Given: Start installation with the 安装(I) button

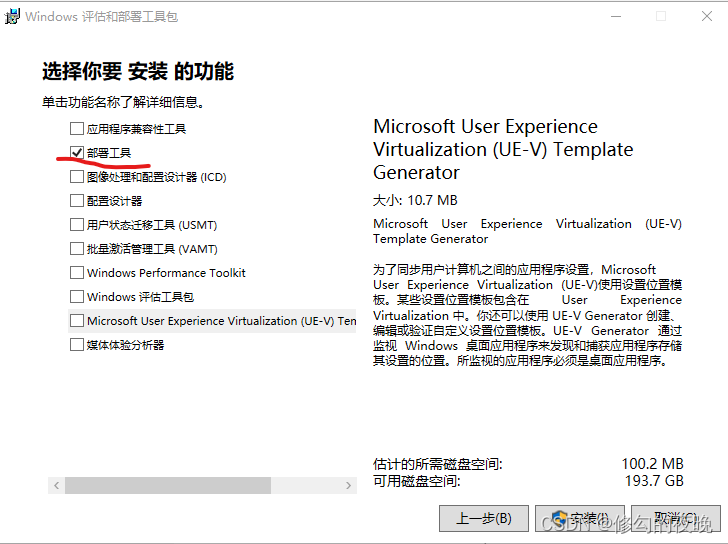Looking at the screenshot, I should click(x=580, y=518).
